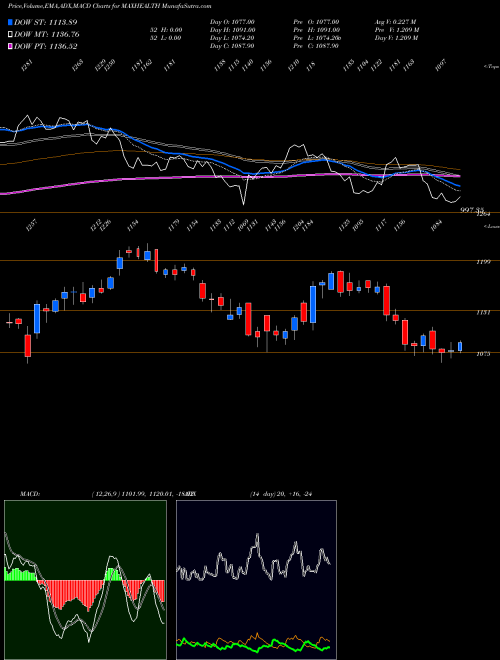Select the blue DOW ST legend swatch
The width and height of the screenshot is (500, 660).
pyautogui.click(x=10, y=22)
